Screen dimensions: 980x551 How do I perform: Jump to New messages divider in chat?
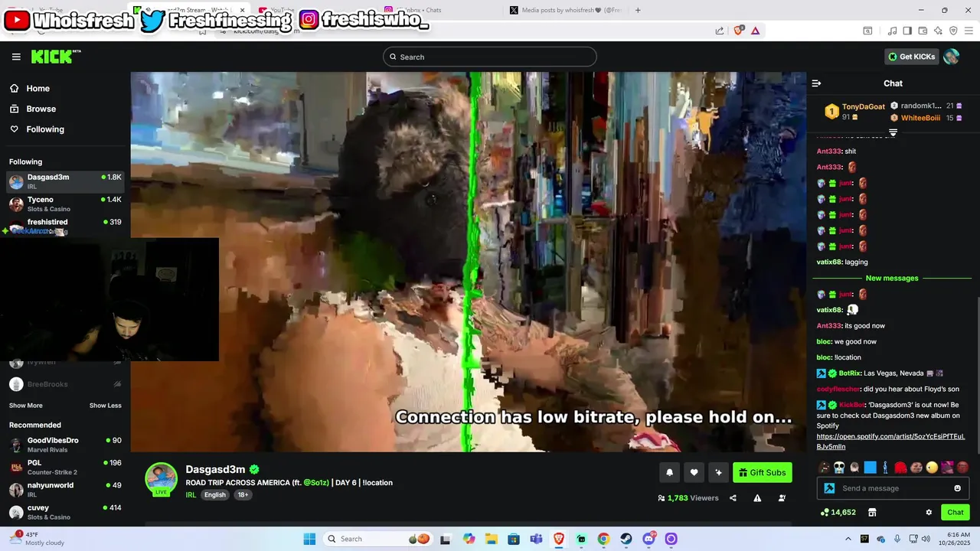892,278
